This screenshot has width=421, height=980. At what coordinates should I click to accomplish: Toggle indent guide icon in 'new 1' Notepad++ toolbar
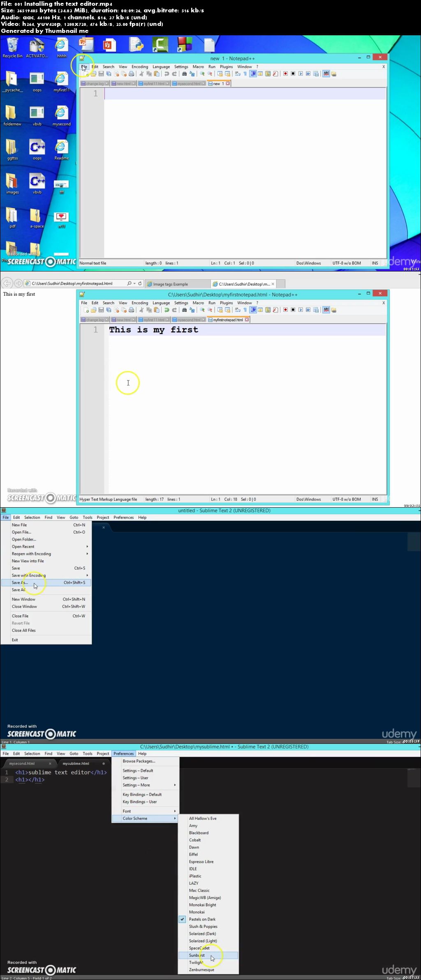tap(253, 74)
